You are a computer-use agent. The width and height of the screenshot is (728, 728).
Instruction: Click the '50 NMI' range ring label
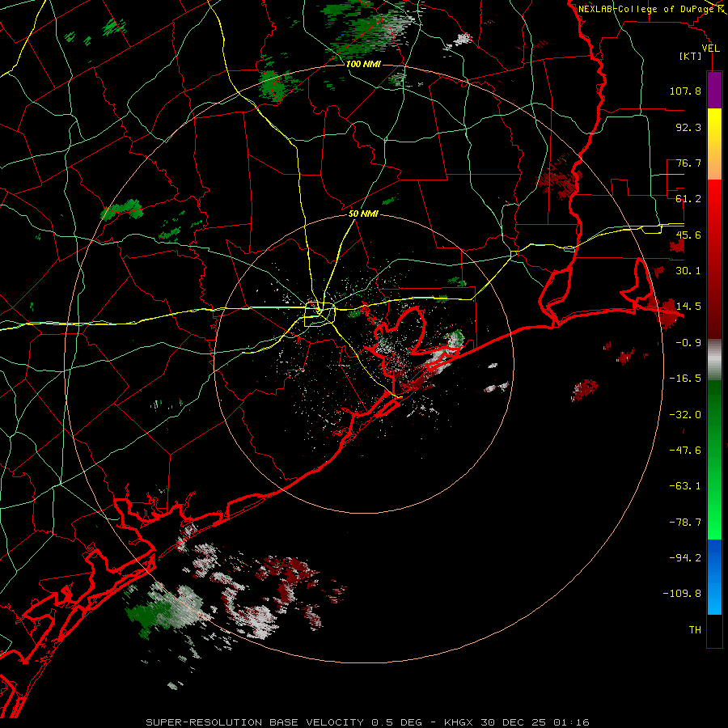pyautogui.click(x=363, y=214)
